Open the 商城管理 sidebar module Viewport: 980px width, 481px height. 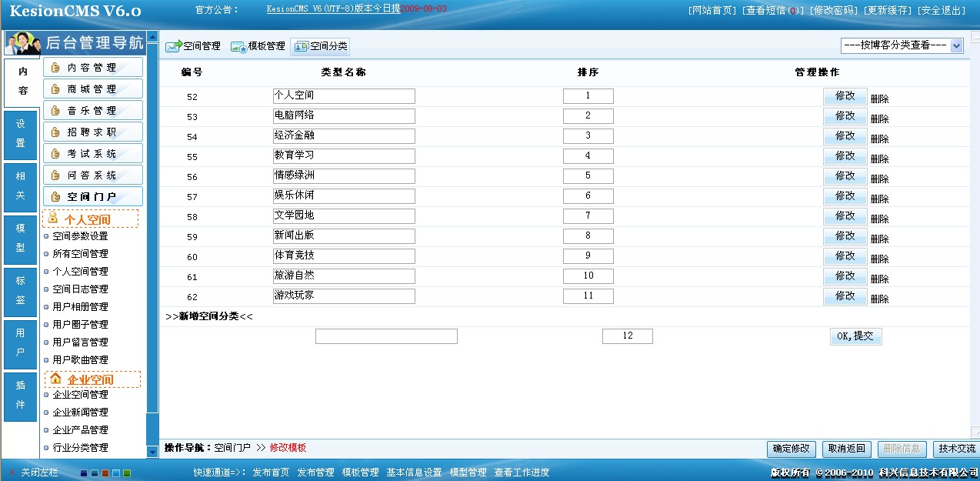pyautogui.click(x=93, y=88)
